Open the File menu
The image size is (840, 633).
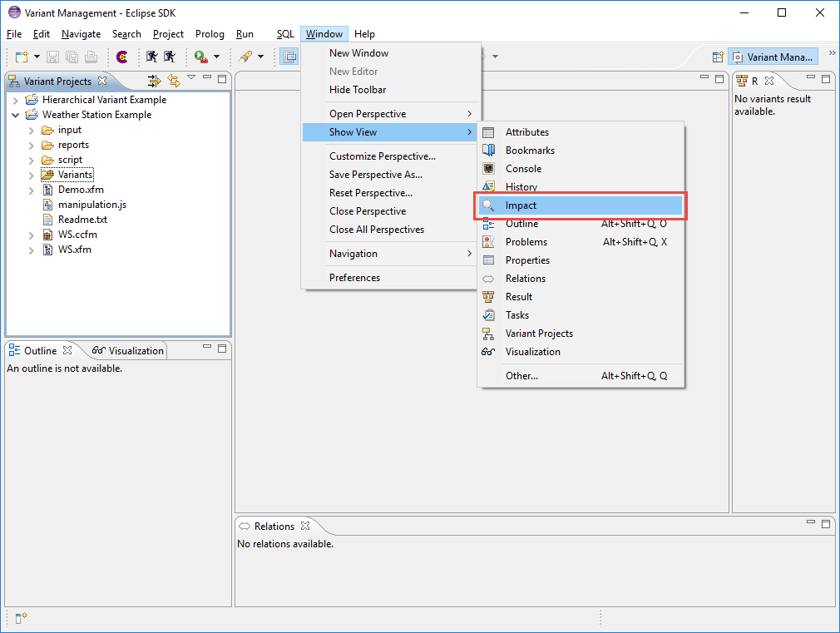14,34
